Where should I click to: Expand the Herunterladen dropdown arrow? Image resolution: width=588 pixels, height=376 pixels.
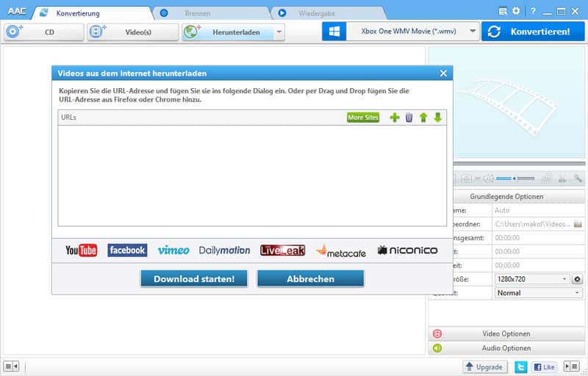pos(279,32)
